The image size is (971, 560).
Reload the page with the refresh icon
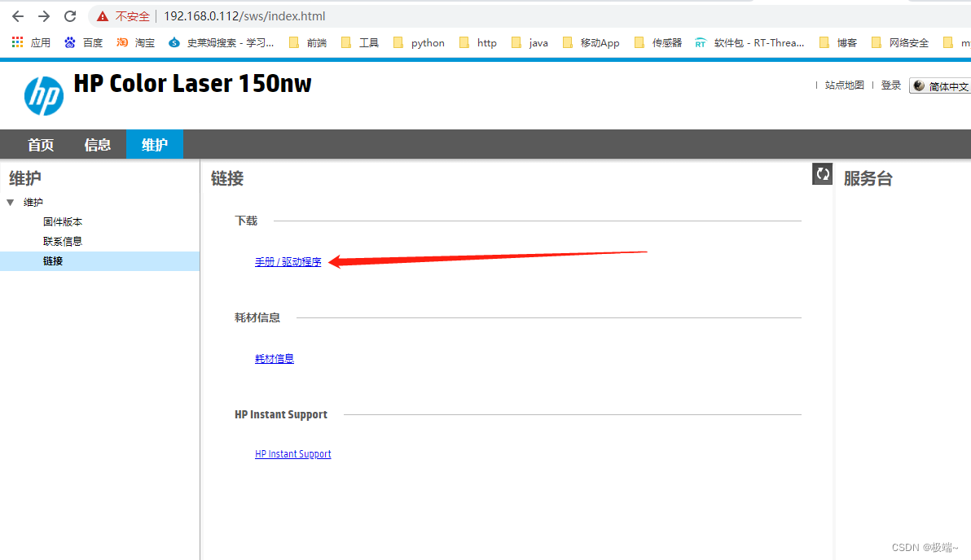[x=70, y=16]
